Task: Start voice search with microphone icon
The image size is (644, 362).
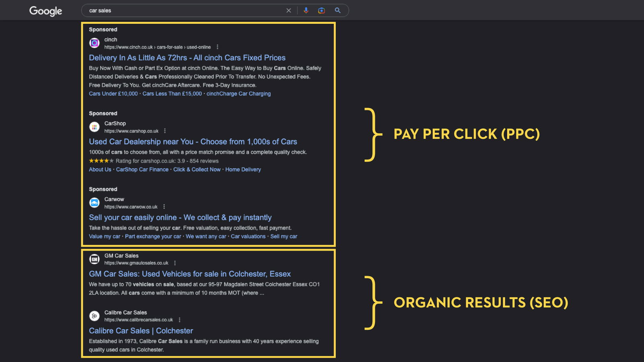Action: (x=306, y=10)
